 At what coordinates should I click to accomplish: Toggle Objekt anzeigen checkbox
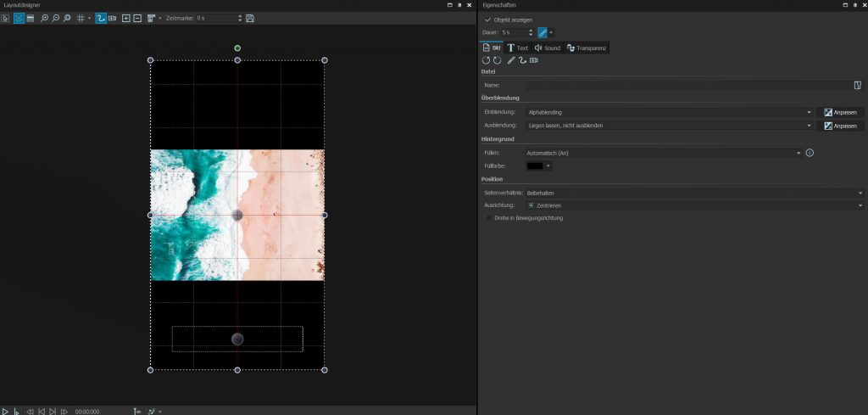[x=487, y=20]
